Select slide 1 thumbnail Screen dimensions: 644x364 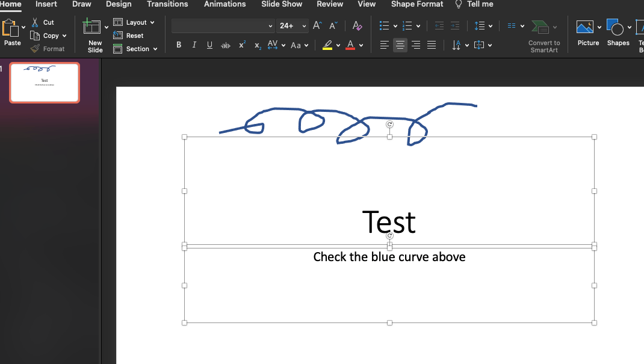pos(45,82)
